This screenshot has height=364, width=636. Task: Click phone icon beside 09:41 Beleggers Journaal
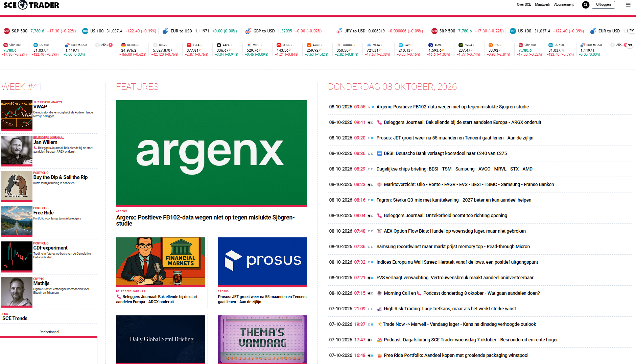pos(379,122)
